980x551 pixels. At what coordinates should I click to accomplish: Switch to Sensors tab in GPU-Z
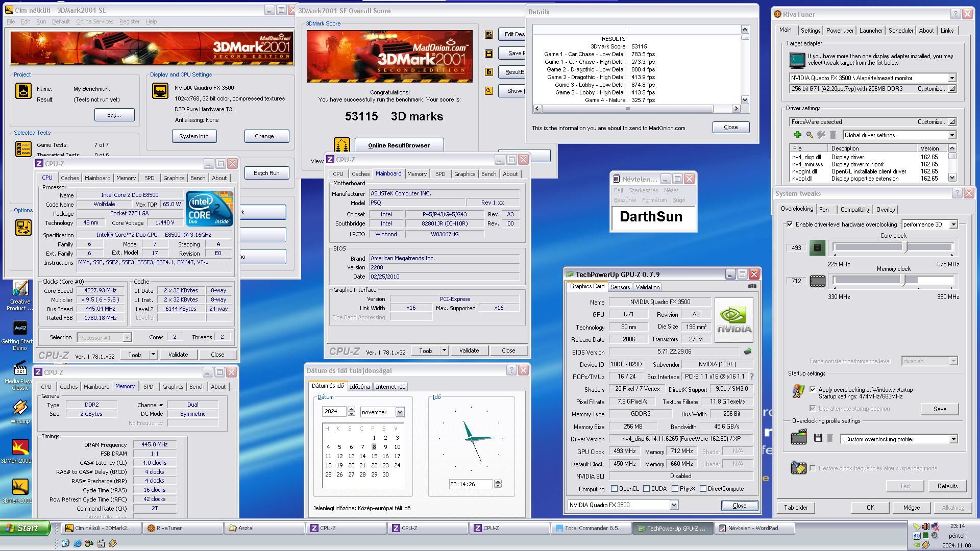620,287
